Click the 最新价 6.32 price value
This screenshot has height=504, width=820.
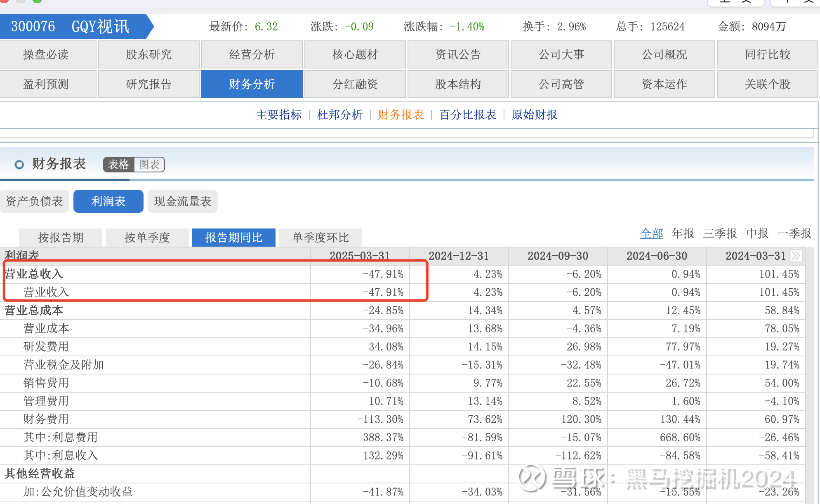(x=266, y=27)
